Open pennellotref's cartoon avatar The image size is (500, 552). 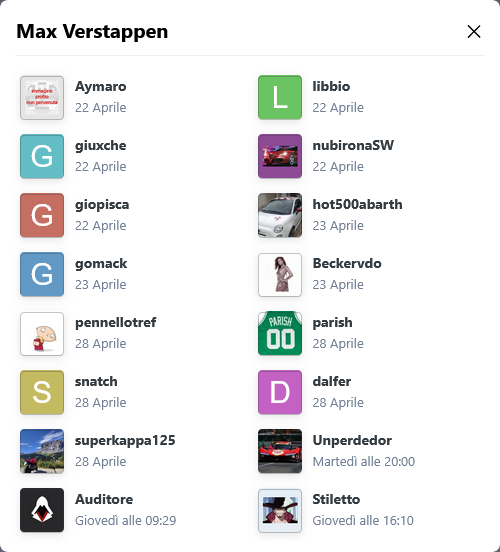pos(42,334)
